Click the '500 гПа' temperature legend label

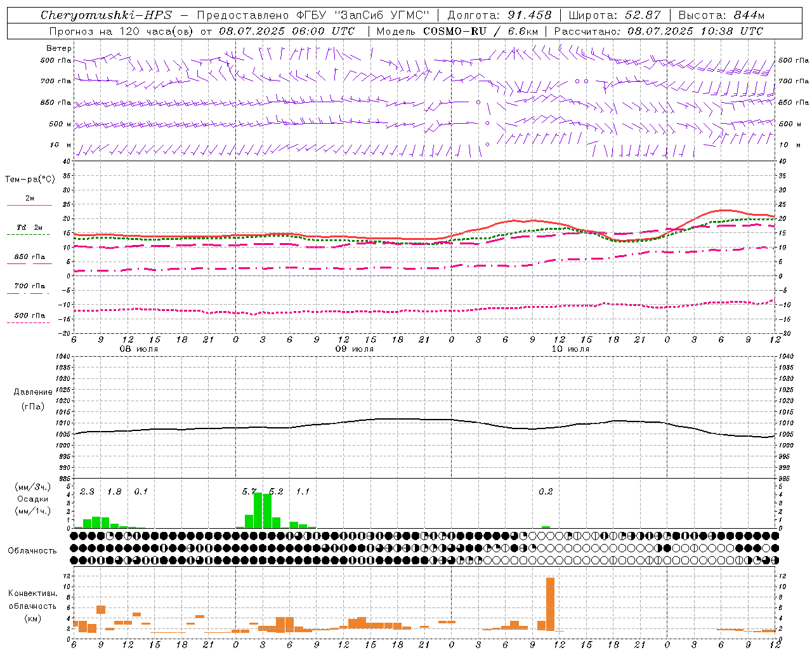(x=30, y=315)
